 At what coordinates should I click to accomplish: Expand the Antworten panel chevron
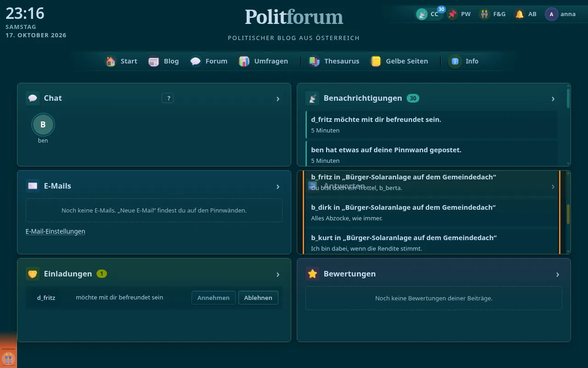coord(553,186)
